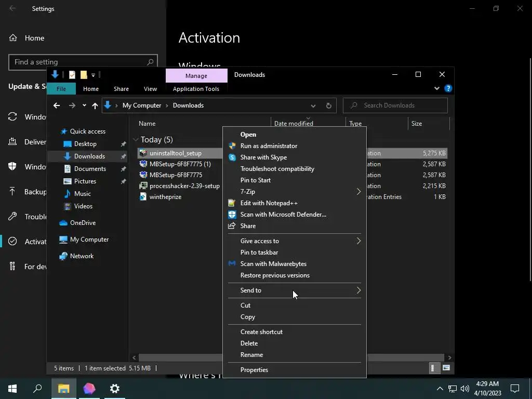Open the notification center icon

click(x=515, y=389)
